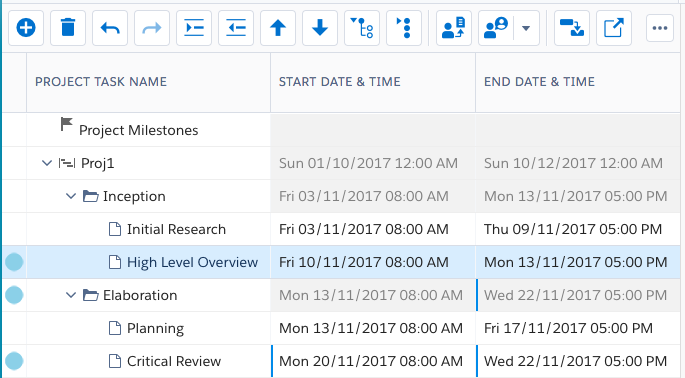
Task: Click the redo arrow icon
Action: coord(152,28)
